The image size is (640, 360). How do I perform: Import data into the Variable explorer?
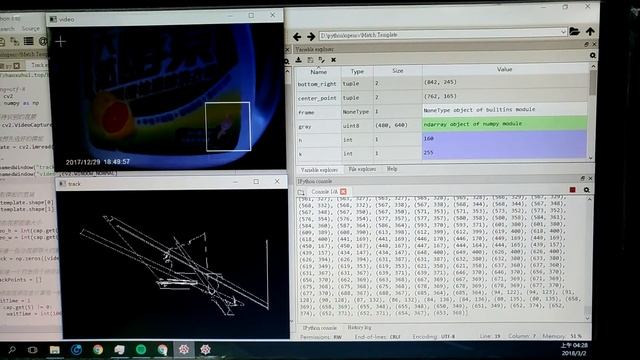click(299, 60)
